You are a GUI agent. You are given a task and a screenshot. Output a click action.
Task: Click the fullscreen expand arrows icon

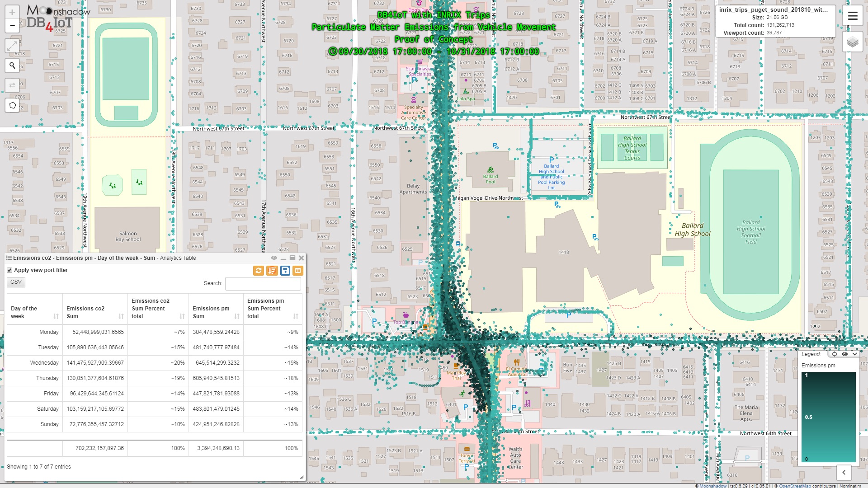[x=12, y=46]
